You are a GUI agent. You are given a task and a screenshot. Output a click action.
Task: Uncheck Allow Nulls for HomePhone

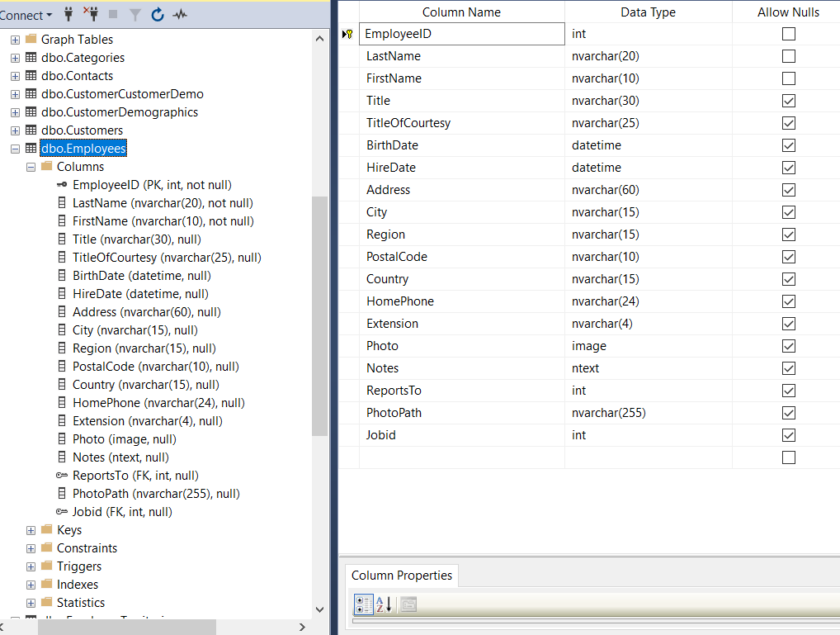[789, 301]
